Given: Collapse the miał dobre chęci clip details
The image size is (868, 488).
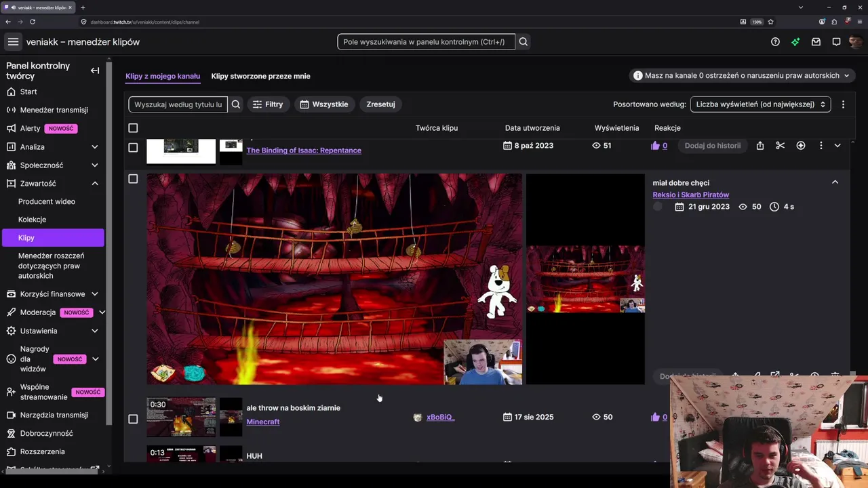Looking at the screenshot, I should coord(835,182).
